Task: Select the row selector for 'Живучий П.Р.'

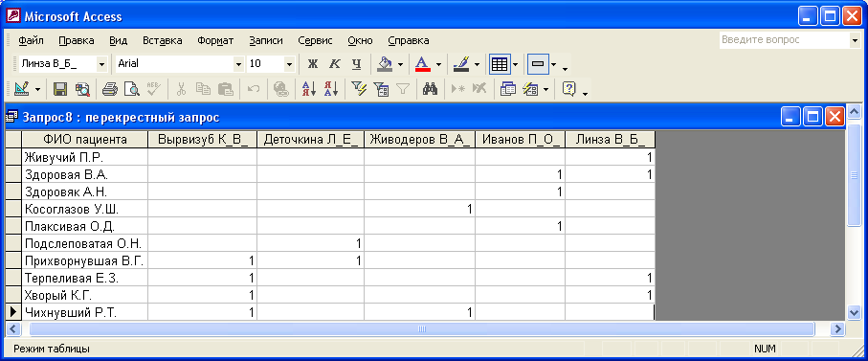Action: (x=13, y=157)
